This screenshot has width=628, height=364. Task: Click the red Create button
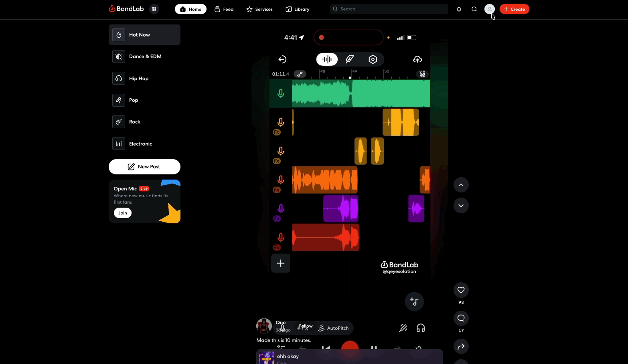point(515,9)
